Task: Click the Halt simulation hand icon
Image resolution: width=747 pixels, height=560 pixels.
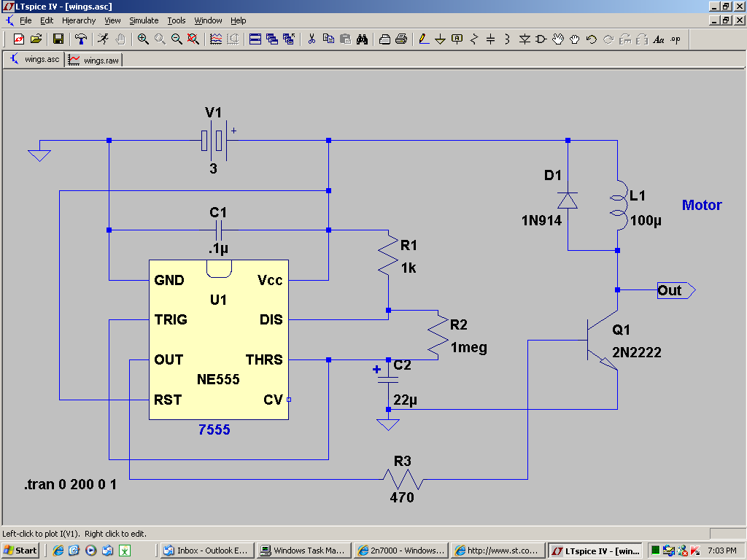Action: tap(120, 39)
